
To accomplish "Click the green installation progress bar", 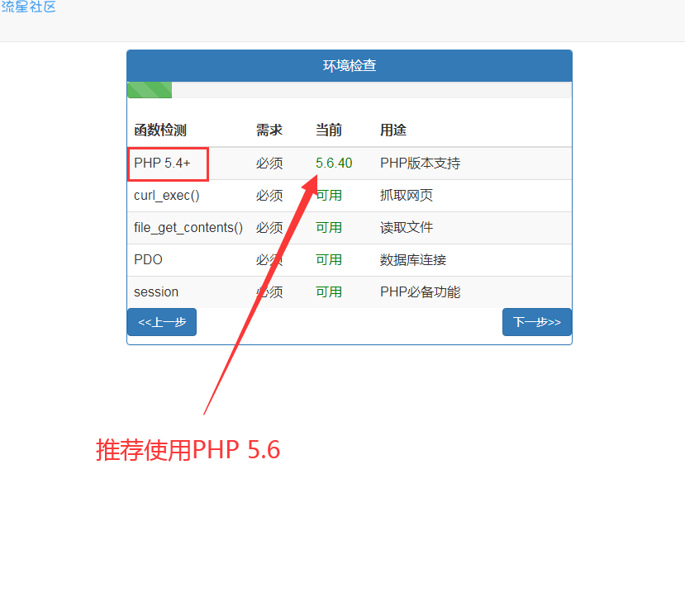I will [x=150, y=90].
